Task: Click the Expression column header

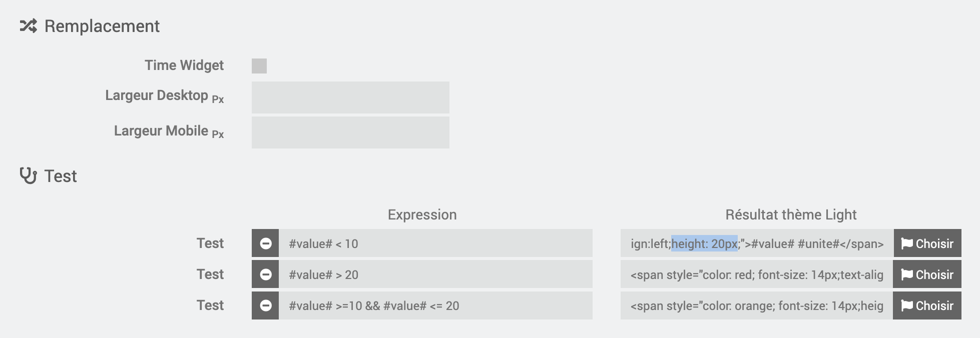Action: pos(422,214)
